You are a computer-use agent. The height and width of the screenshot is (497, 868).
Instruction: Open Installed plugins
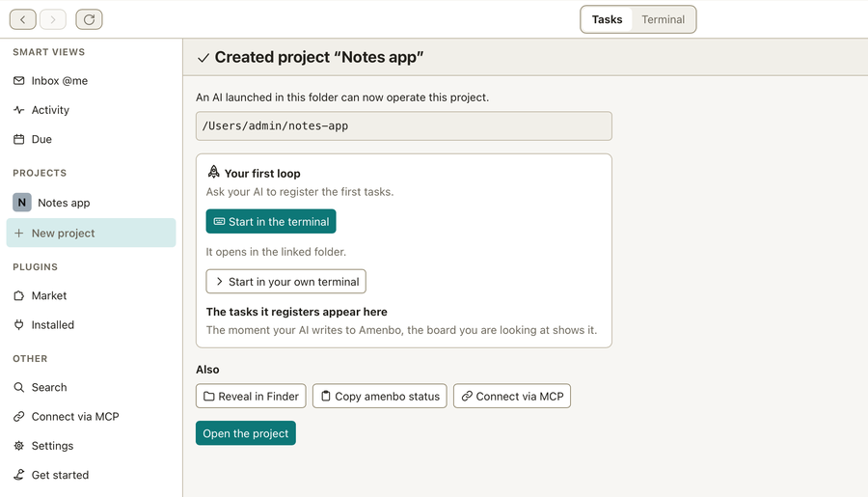point(91,324)
